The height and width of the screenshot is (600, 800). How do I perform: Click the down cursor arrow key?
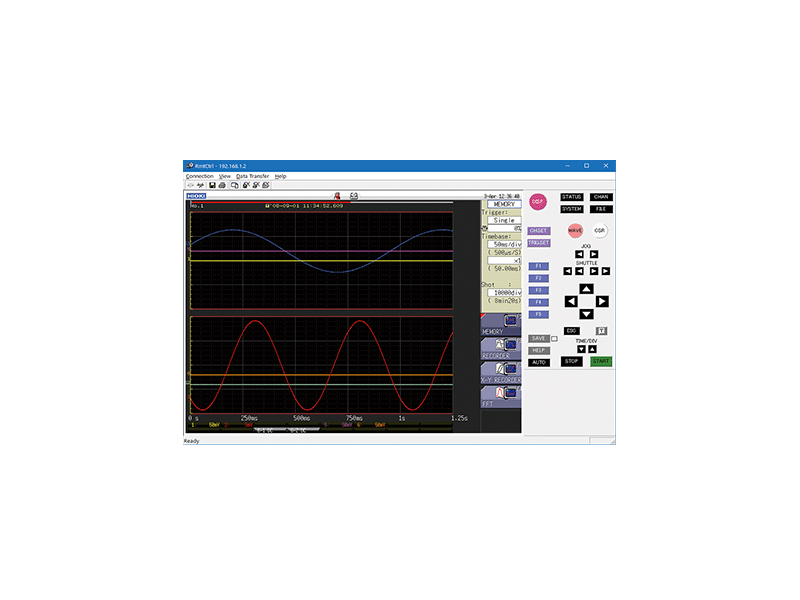pos(586,314)
